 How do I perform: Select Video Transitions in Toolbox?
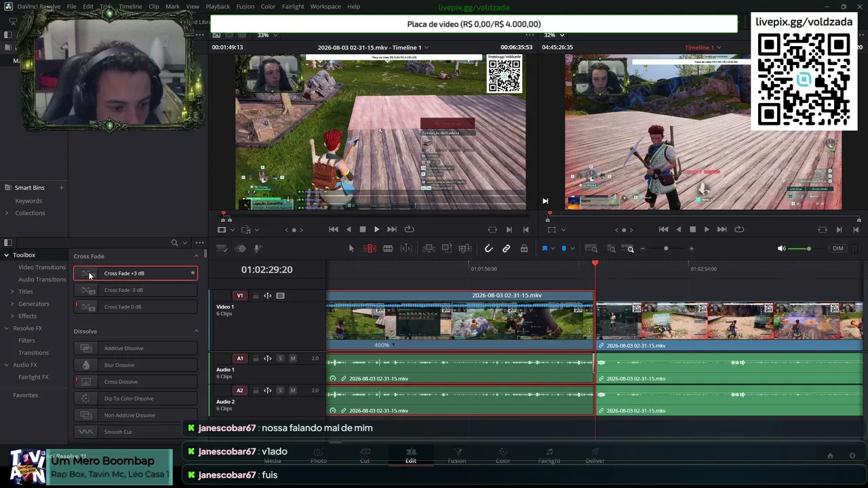[42, 267]
